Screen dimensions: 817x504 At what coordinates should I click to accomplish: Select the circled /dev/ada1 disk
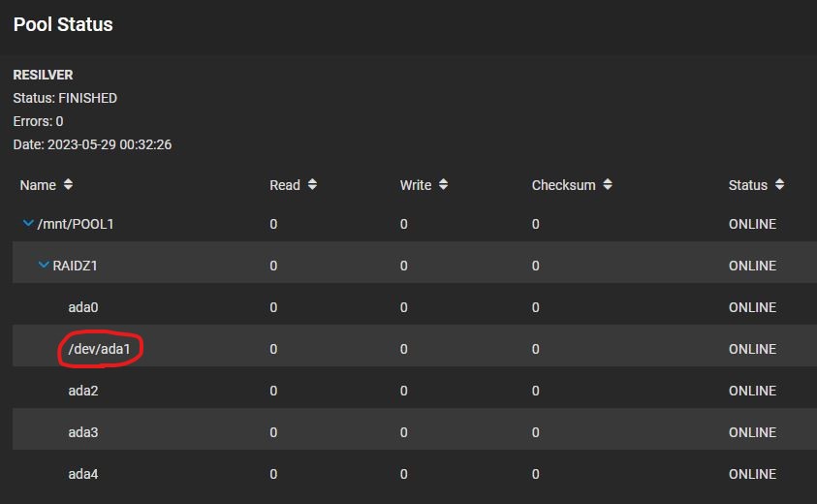[x=99, y=349]
